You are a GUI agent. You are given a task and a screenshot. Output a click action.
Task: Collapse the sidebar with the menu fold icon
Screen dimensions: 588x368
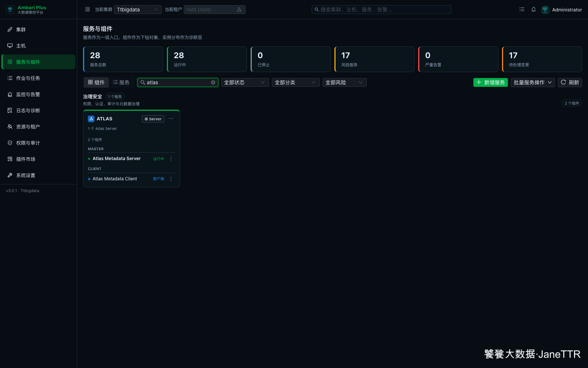pos(87,10)
